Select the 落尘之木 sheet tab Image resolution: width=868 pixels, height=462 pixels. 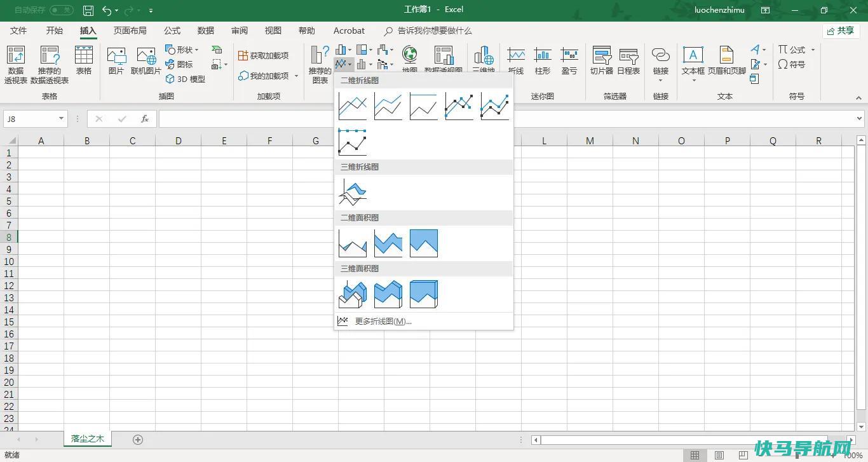(88, 438)
